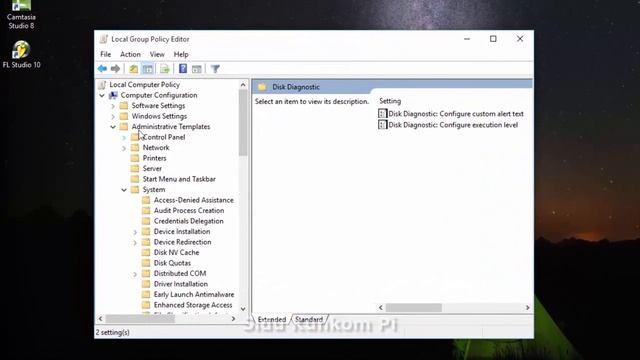
Task: Toggle Show/Hide Console Tree toolbar icon
Action: pyautogui.click(x=148, y=69)
